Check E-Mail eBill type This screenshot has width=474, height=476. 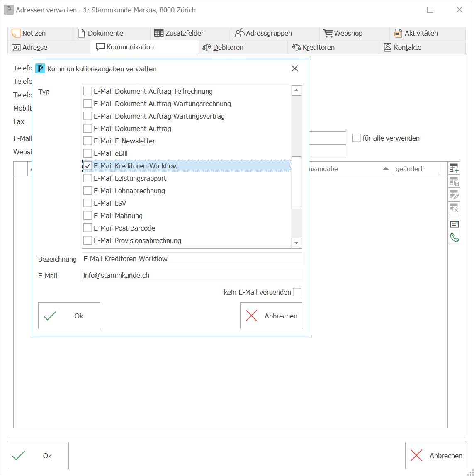tap(88, 153)
